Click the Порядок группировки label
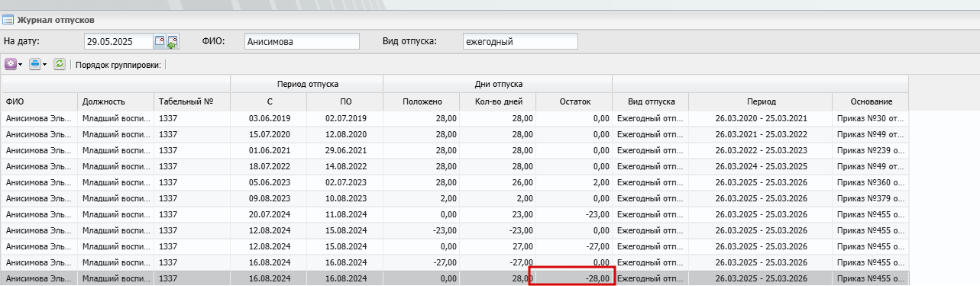This screenshot has width=980, height=286. 118,66
